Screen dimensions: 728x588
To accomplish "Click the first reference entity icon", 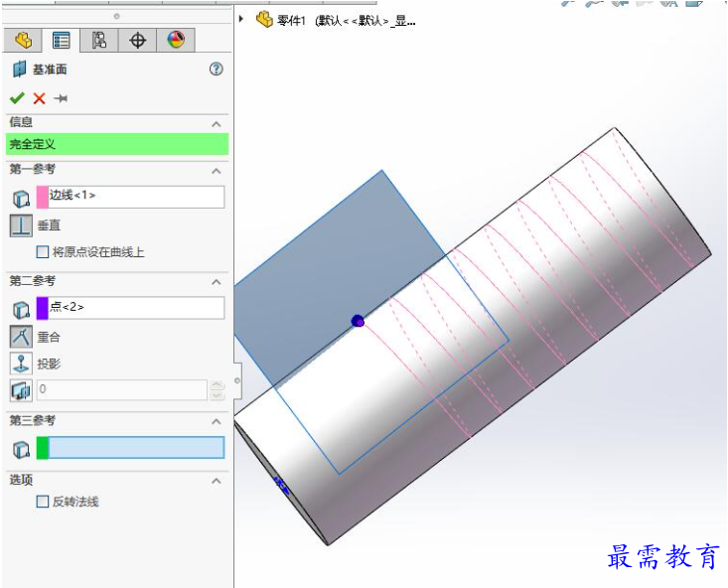I will [x=22, y=199].
